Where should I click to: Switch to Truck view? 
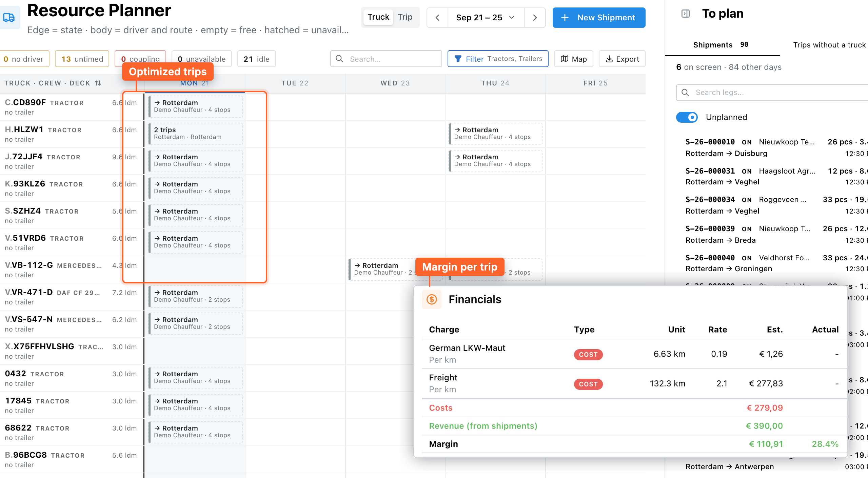click(x=378, y=17)
